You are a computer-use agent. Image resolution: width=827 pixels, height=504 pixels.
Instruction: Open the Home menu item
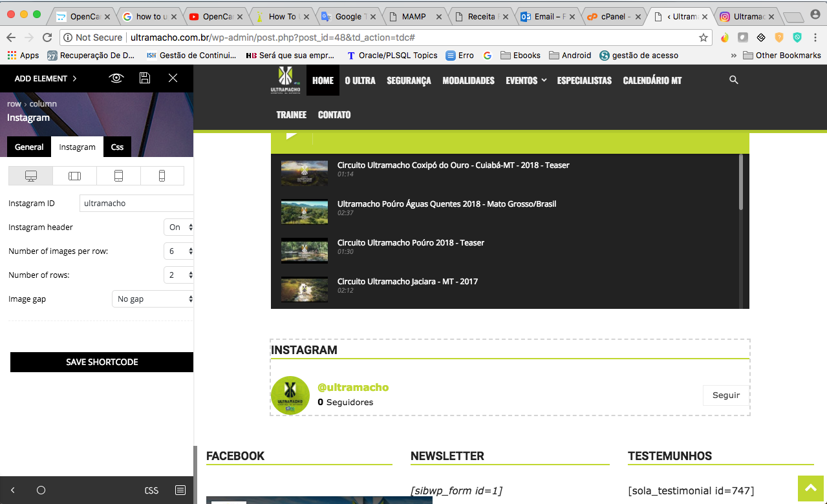click(x=323, y=80)
